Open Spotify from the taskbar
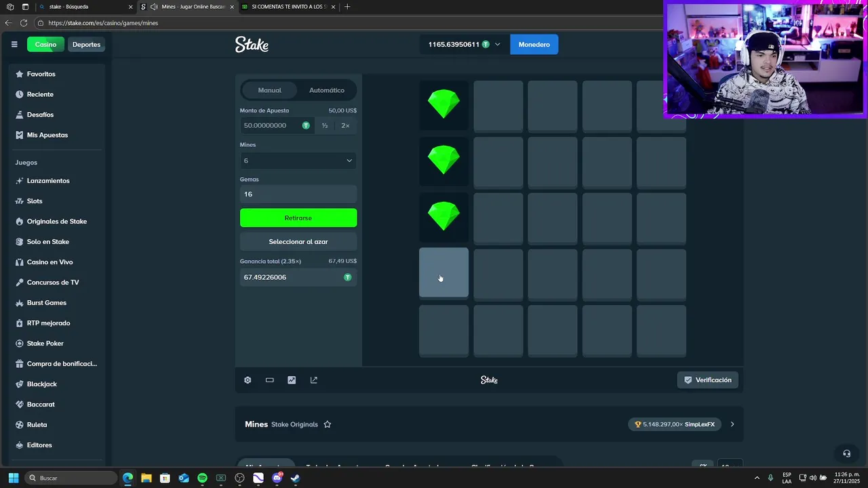 [x=202, y=478]
